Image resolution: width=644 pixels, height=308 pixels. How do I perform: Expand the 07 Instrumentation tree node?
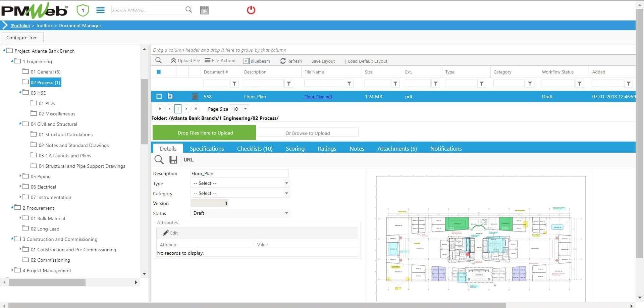click(20, 197)
